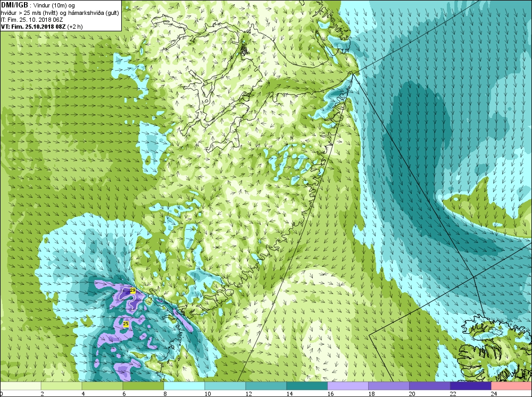Click the yellow 29 gust label on map
Screen dimensions: 532x397
pos(132,290)
